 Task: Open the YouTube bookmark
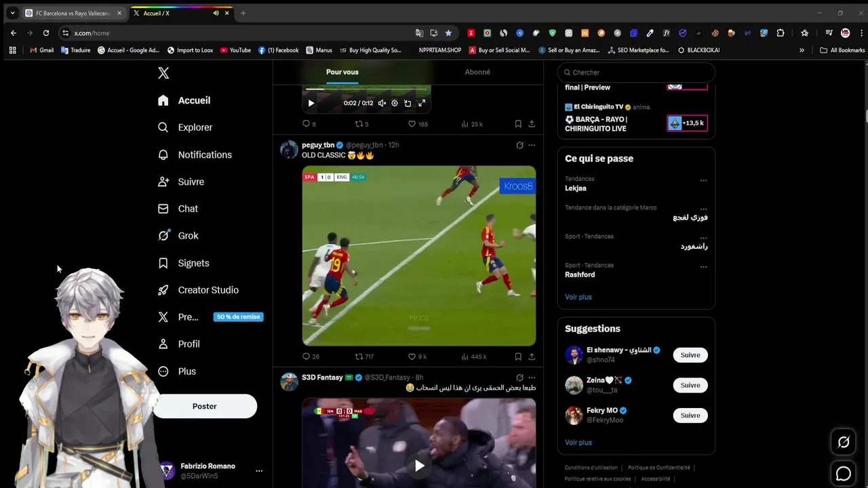pos(235,50)
